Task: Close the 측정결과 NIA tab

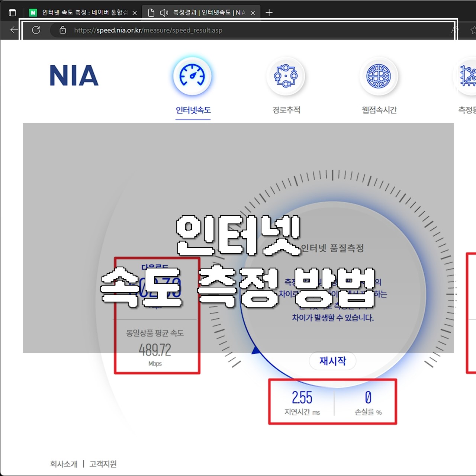Action: click(253, 13)
